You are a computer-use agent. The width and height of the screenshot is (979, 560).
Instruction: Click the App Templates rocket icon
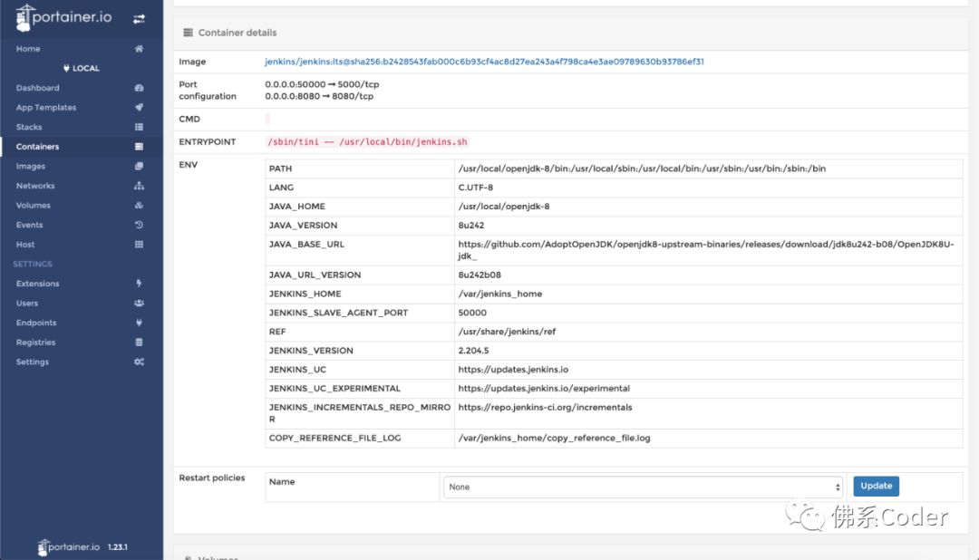139,108
